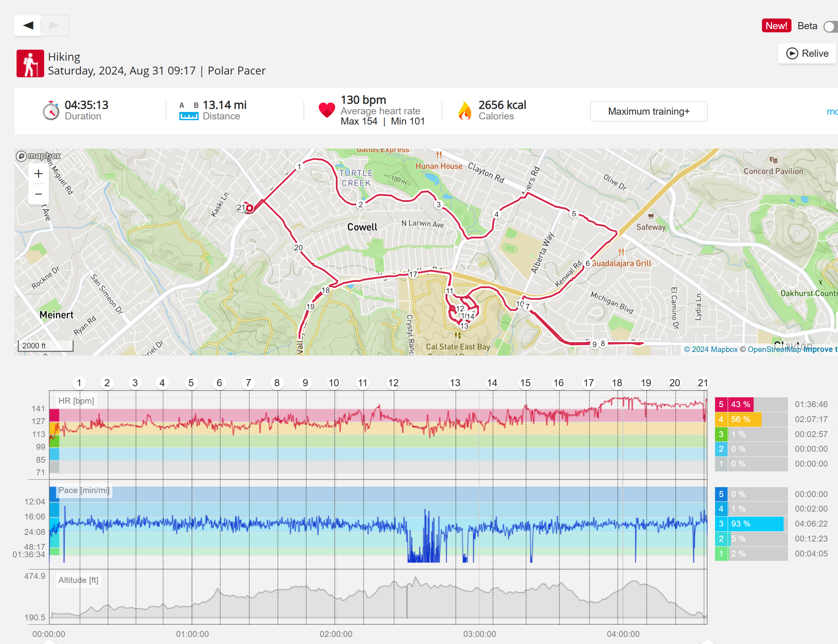Screen dimensions: 838x644
Task: Zoom in on the map
Action: coord(39,173)
